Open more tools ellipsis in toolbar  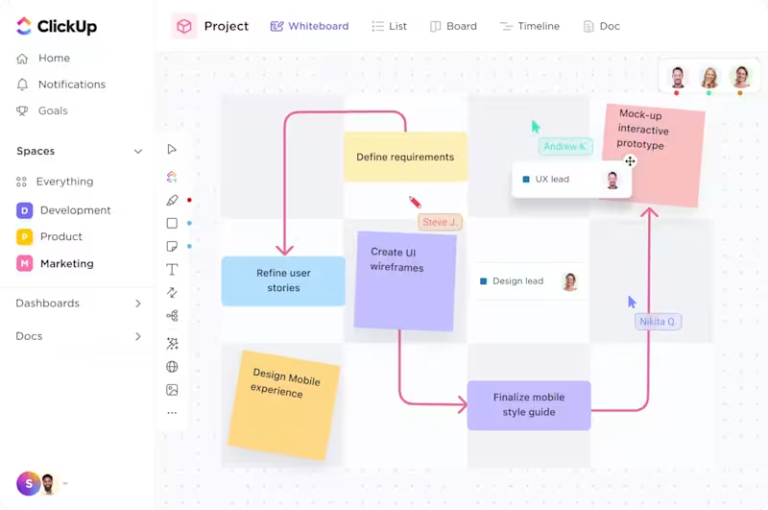click(x=172, y=413)
